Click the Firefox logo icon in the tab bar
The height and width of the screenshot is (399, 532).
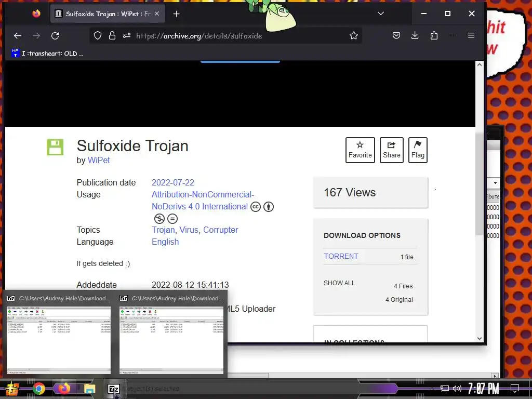point(36,14)
